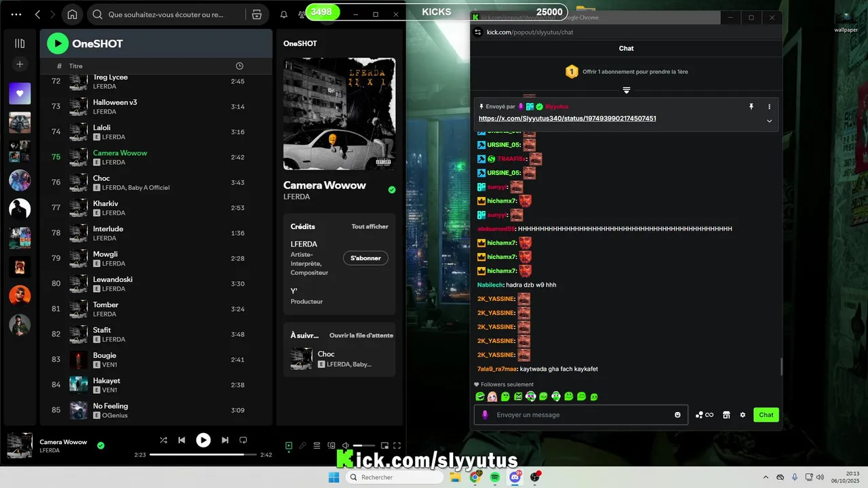The width and height of the screenshot is (868, 488).
Task: Open Windows Start menu
Action: coord(334,477)
